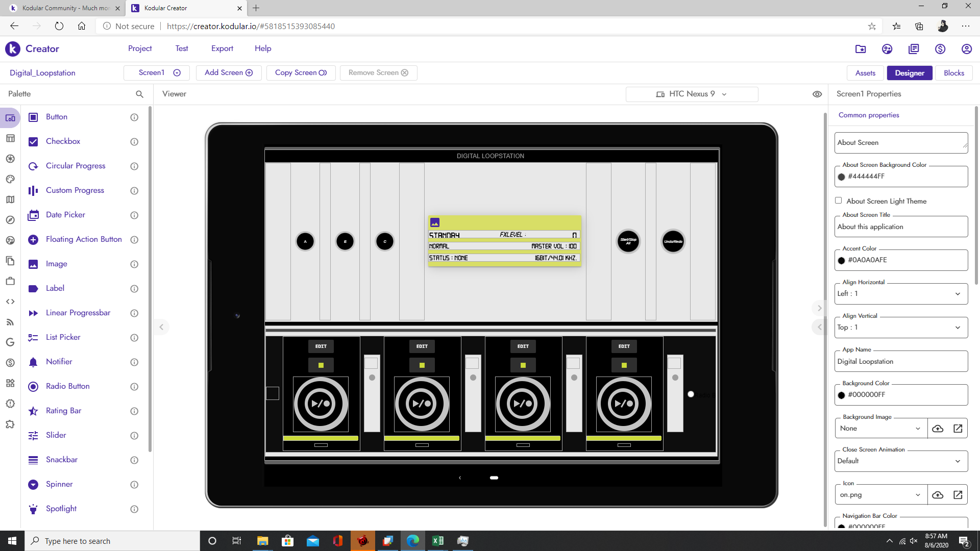
Task: Click the App Name input field
Action: 901,361
